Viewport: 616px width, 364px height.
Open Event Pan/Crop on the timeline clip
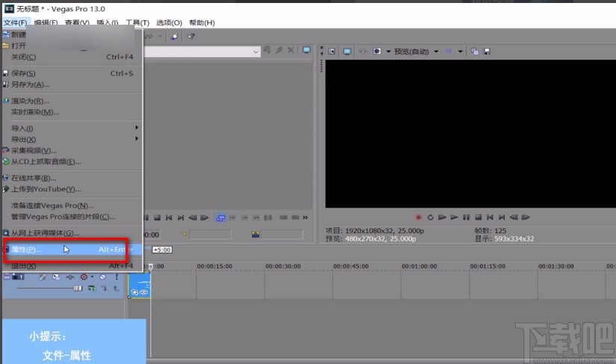(x=135, y=291)
